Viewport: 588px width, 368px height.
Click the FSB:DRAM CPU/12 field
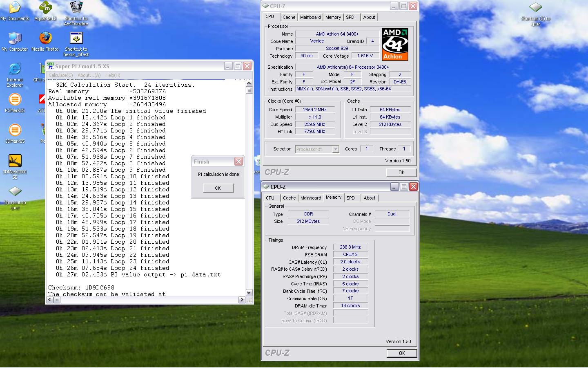tap(350, 255)
